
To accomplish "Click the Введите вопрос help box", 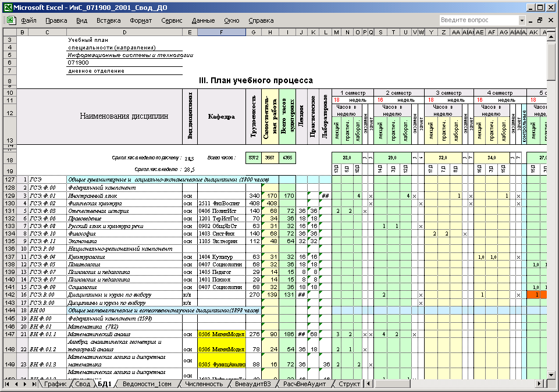I will [479, 20].
